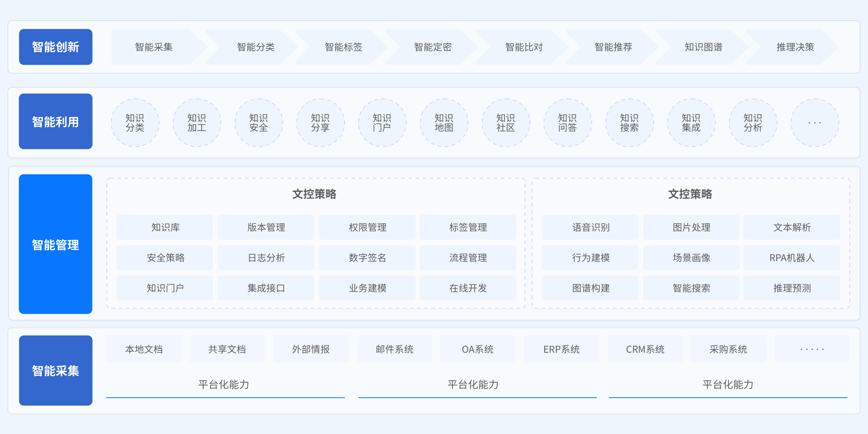The image size is (868, 434).
Task: Click the 知识搜索 dashed circle
Action: 629,123
